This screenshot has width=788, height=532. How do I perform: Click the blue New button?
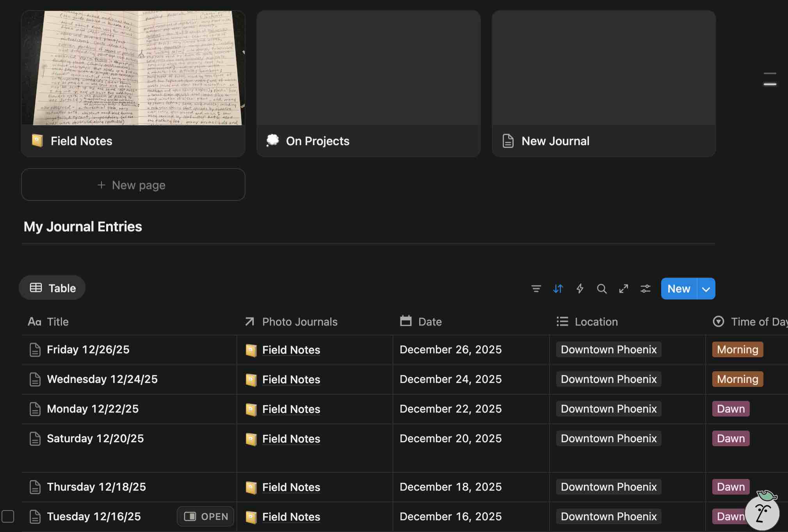click(x=678, y=289)
